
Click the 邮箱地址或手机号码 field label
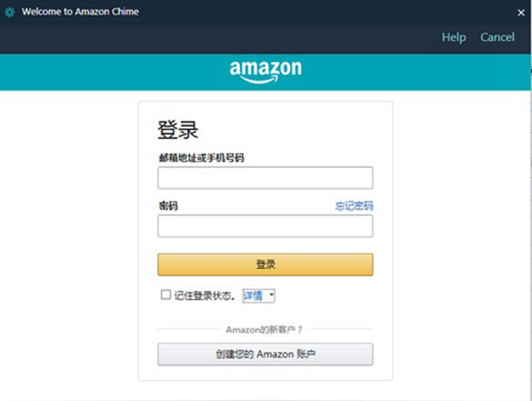[x=201, y=158]
